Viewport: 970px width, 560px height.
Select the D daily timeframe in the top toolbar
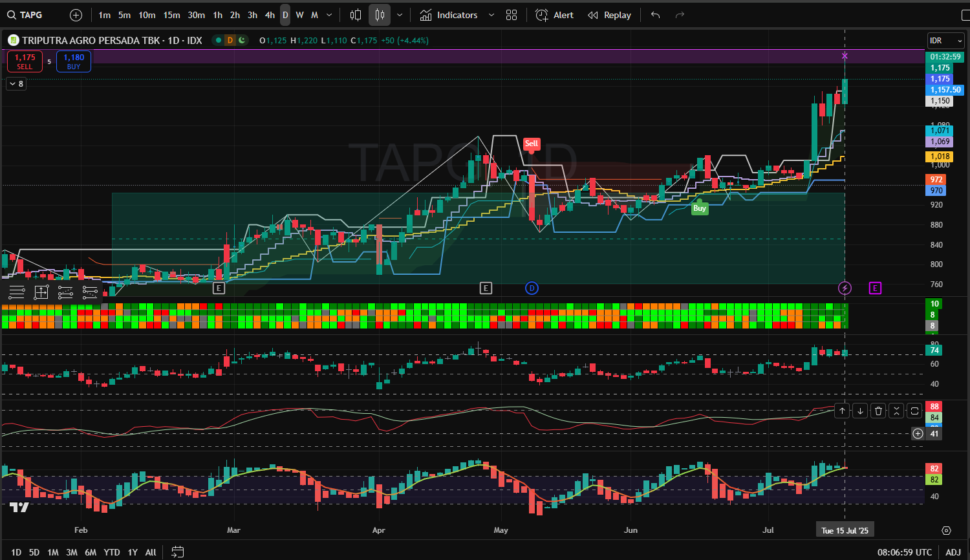coord(285,15)
